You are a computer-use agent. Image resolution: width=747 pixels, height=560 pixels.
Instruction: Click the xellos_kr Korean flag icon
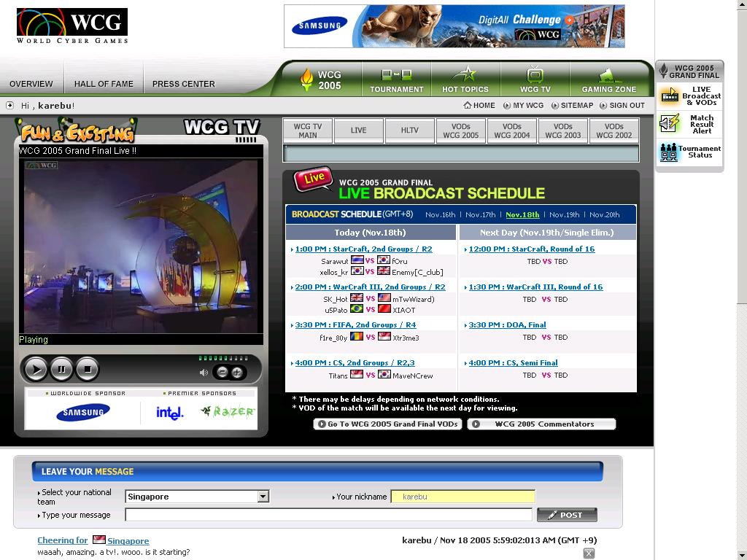tap(357, 271)
